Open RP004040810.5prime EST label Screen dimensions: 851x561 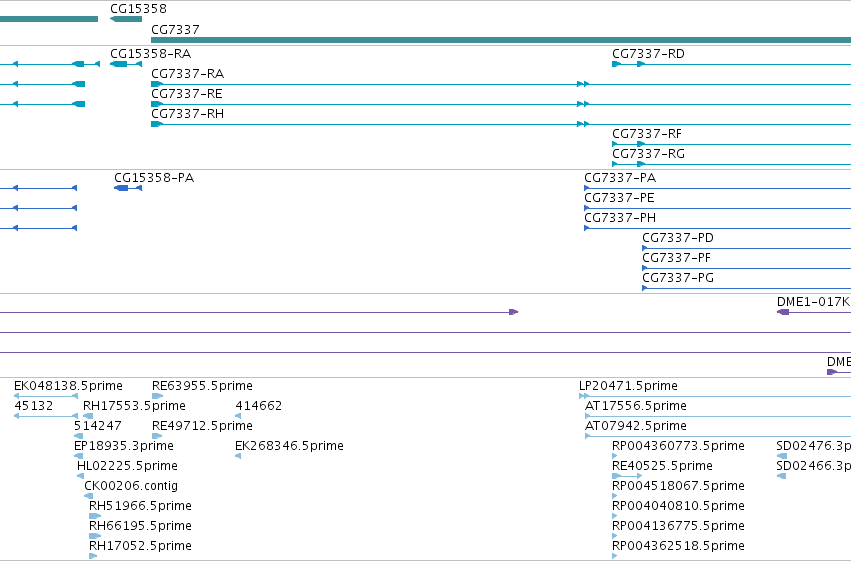678,506
